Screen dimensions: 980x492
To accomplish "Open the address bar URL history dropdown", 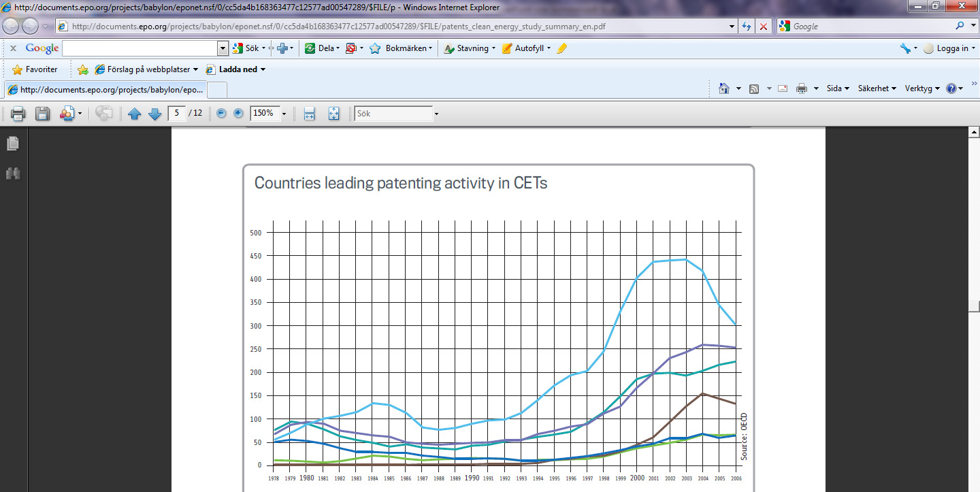I will [732, 27].
